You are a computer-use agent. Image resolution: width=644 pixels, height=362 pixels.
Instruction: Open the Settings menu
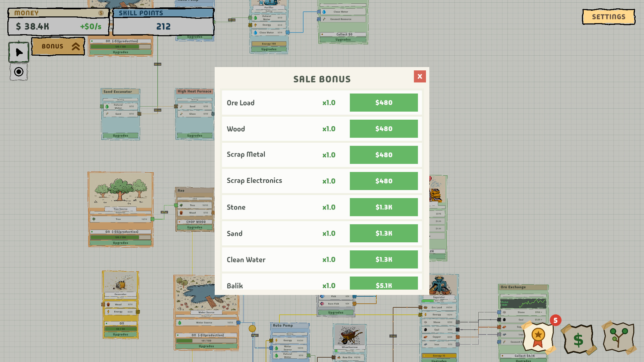608,17
